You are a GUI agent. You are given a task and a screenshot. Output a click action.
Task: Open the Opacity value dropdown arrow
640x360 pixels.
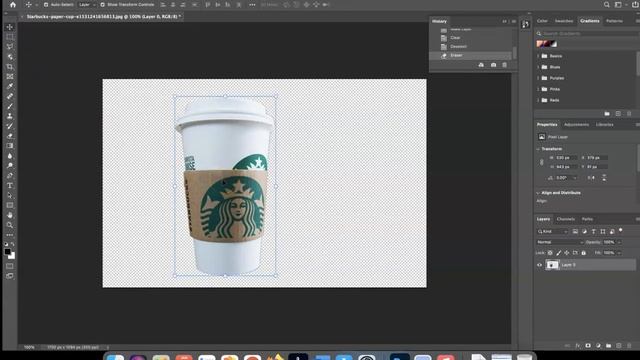(x=619, y=242)
